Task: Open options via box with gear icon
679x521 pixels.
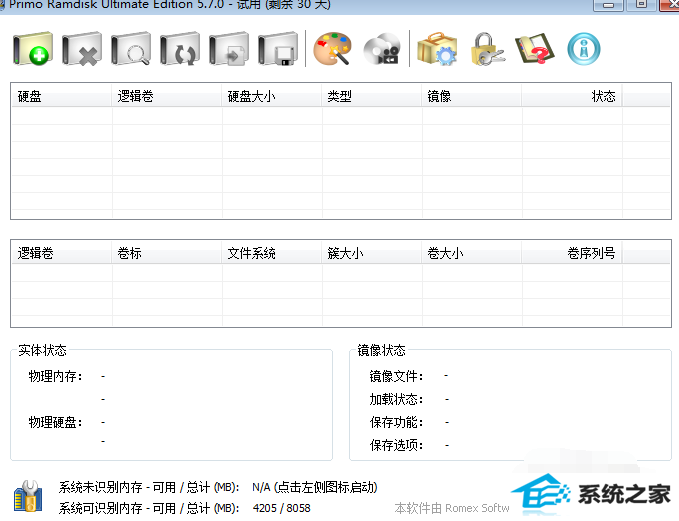Action: click(436, 48)
